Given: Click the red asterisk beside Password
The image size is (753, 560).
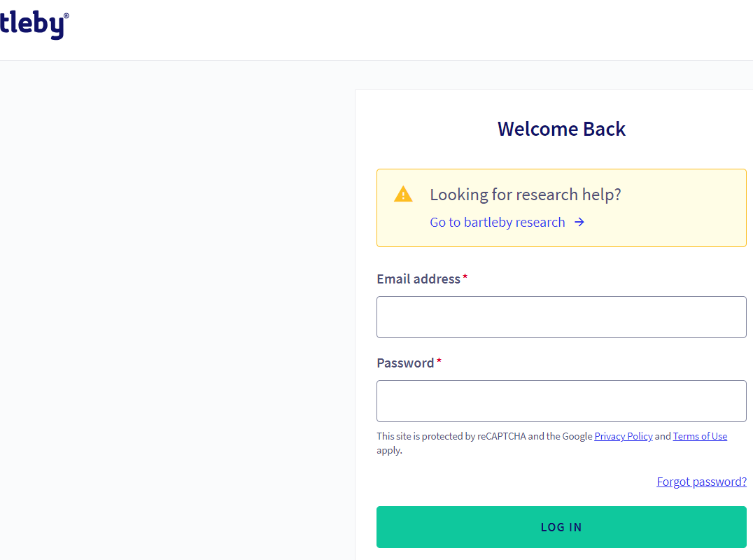Looking at the screenshot, I should (439, 362).
